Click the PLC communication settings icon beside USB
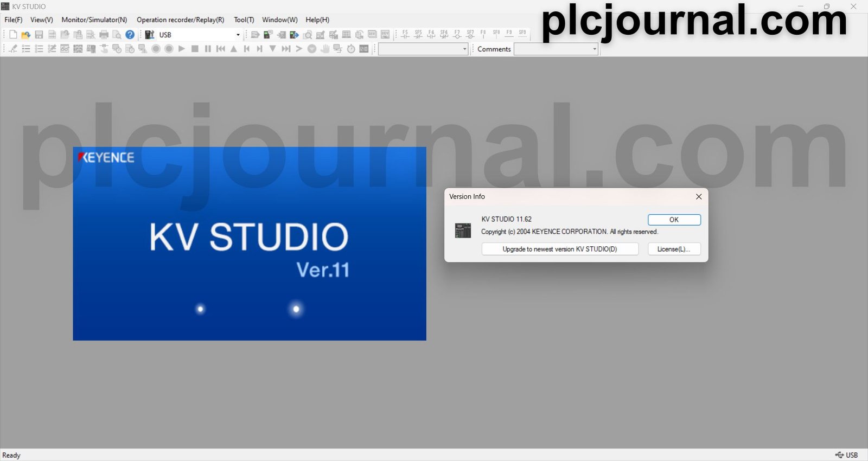Viewport: 868px width, 461px height. (x=150, y=35)
